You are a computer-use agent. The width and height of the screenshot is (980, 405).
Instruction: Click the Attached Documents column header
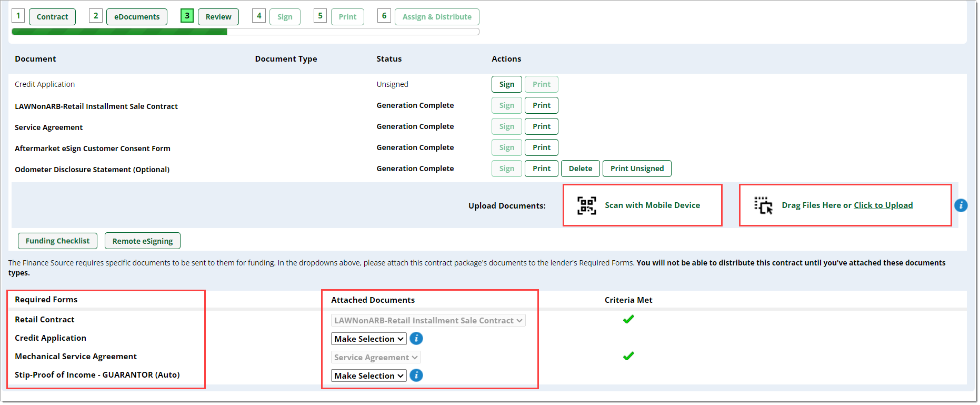(x=373, y=300)
